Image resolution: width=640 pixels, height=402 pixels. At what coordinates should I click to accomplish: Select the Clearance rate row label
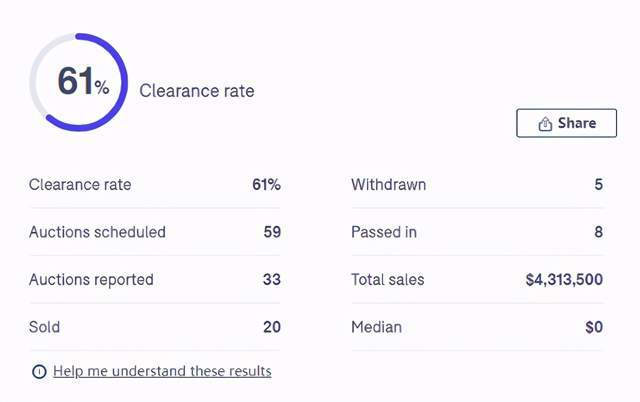80,184
